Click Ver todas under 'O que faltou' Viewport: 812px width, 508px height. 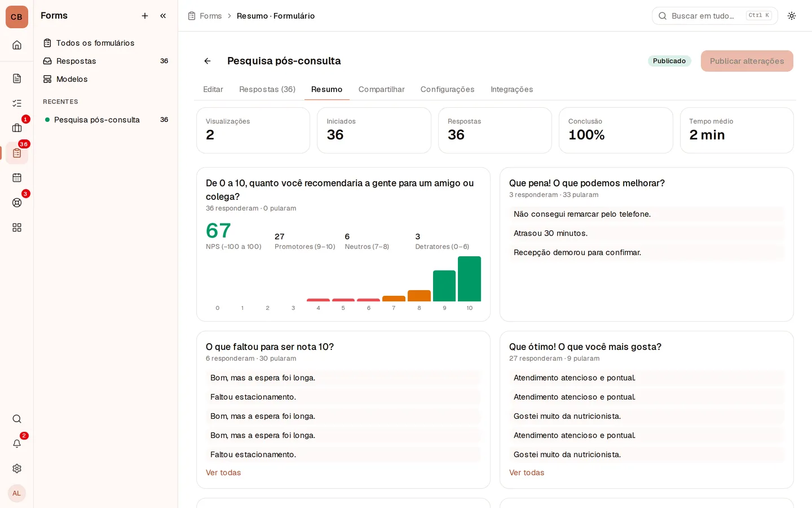coord(223,472)
